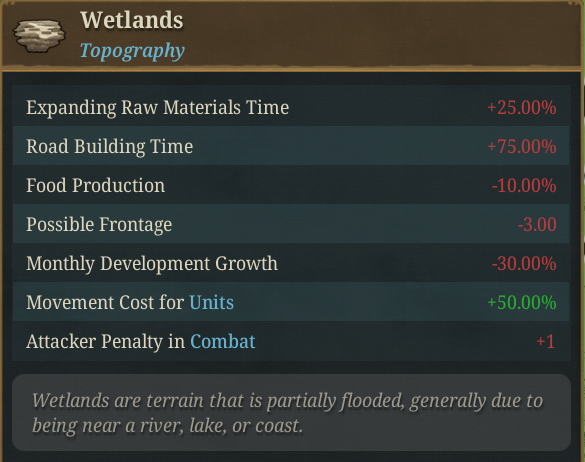Open the Topography link
The height and width of the screenshot is (462, 585).
point(132,51)
